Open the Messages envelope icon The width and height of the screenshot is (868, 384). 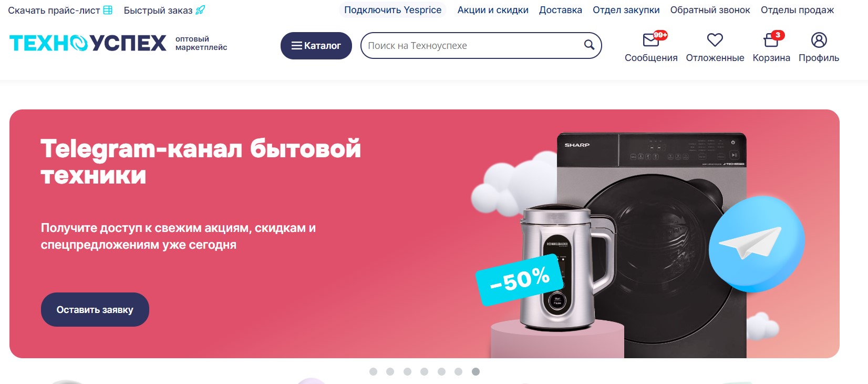coord(651,40)
